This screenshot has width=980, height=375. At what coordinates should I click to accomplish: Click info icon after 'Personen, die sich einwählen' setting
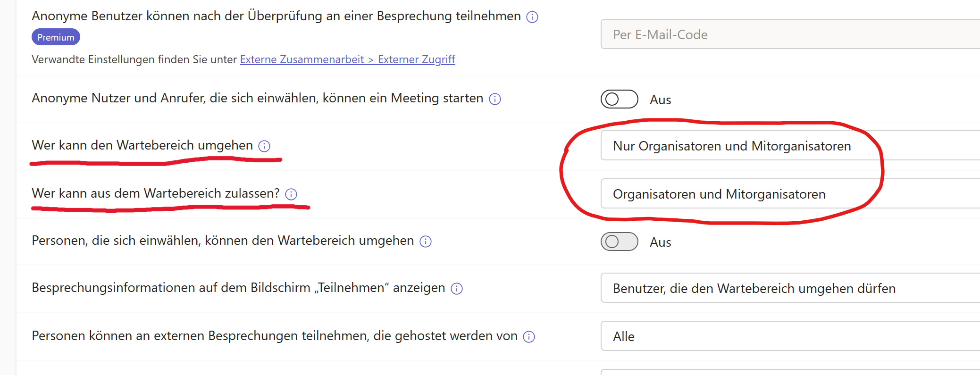[426, 242]
